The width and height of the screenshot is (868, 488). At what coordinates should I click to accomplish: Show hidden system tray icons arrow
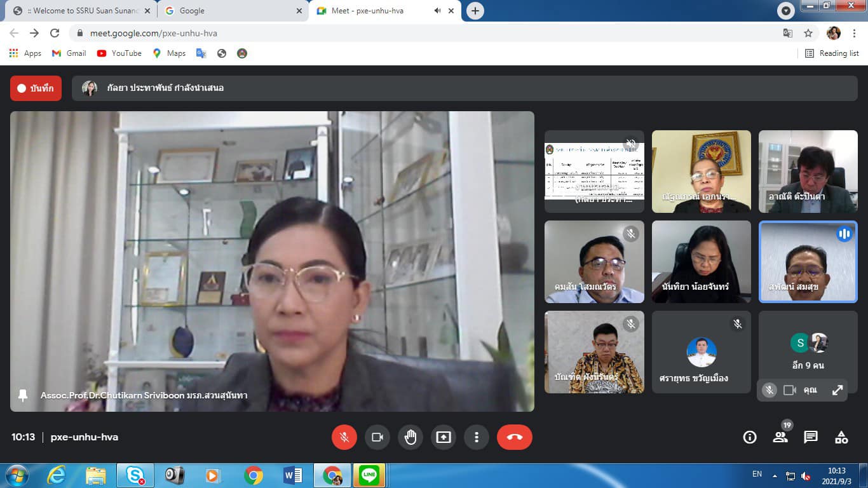[x=775, y=475]
